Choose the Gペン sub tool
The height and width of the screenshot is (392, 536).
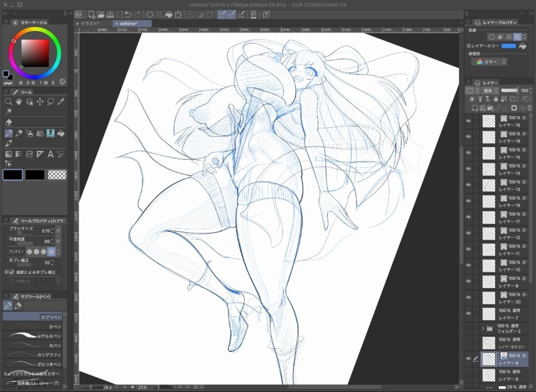pyautogui.click(x=33, y=327)
